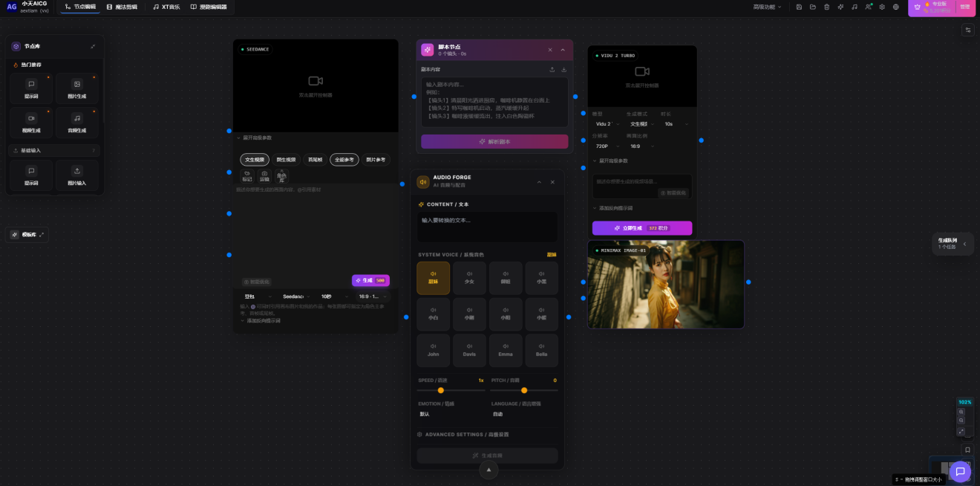This screenshot has width=980, height=486.
Task: Add an audio generation node from library
Action: pyautogui.click(x=77, y=123)
